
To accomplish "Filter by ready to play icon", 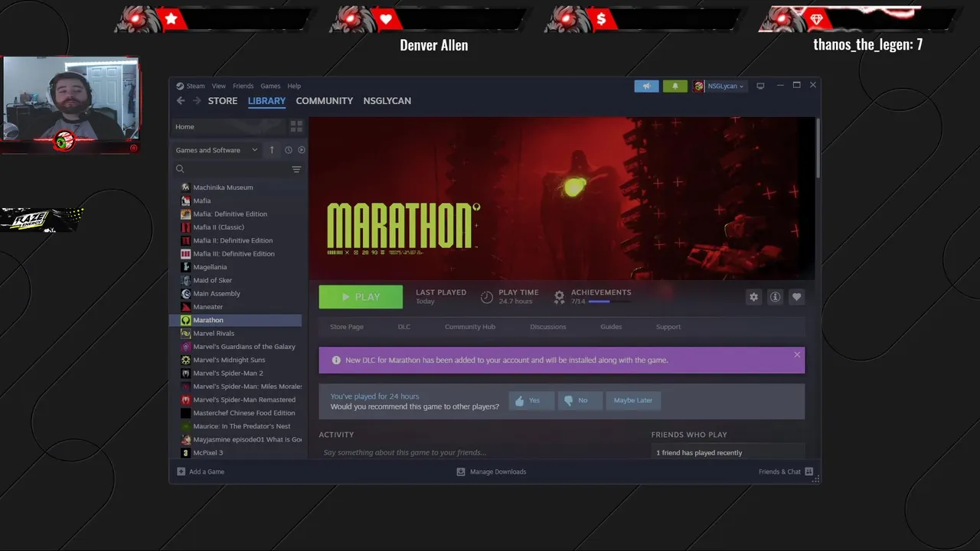I will [302, 150].
